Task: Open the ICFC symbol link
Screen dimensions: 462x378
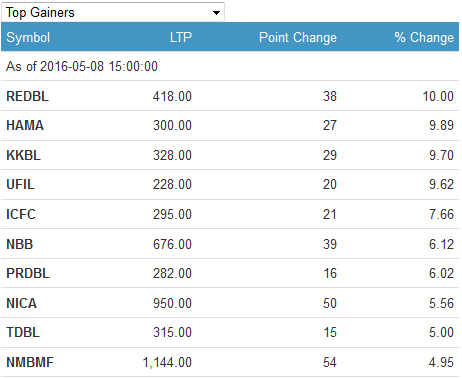Action: pos(21,214)
